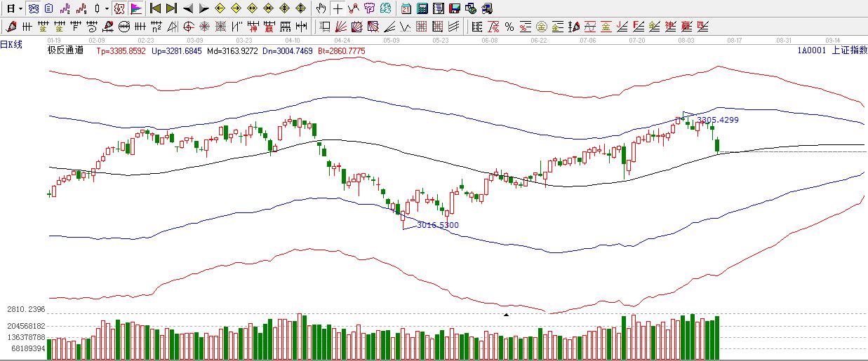Activate the crosshair cursor tool
Viewport: 868px width, 361px height.
click(338, 8)
